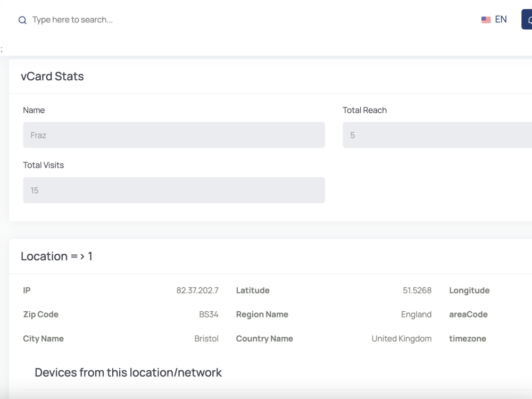Click the timezone label
The width and height of the screenshot is (532, 399).
(x=468, y=338)
